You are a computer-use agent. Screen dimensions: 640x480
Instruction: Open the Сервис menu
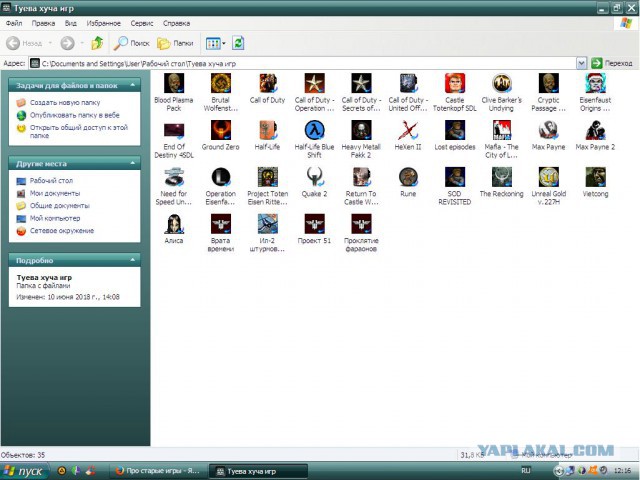coord(142,23)
